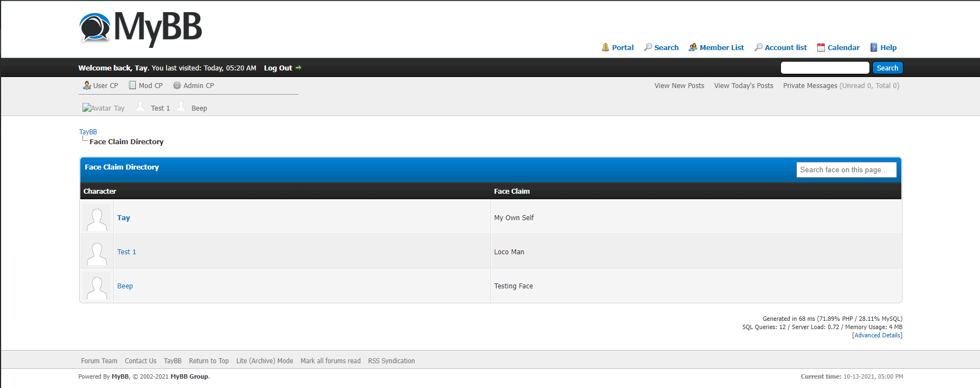The image size is (980, 388).
Task: Open the Search page link
Action: 666,47
